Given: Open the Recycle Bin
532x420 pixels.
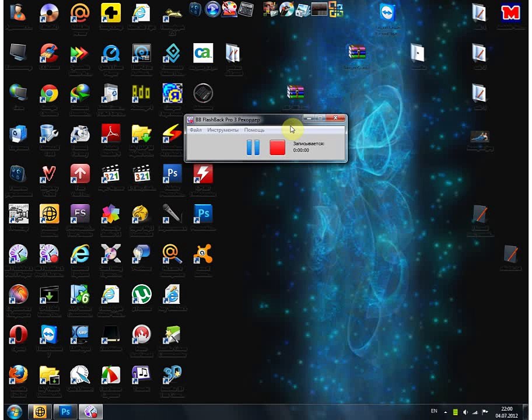Looking at the screenshot, I should pyautogui.click(x=18, y=133).
